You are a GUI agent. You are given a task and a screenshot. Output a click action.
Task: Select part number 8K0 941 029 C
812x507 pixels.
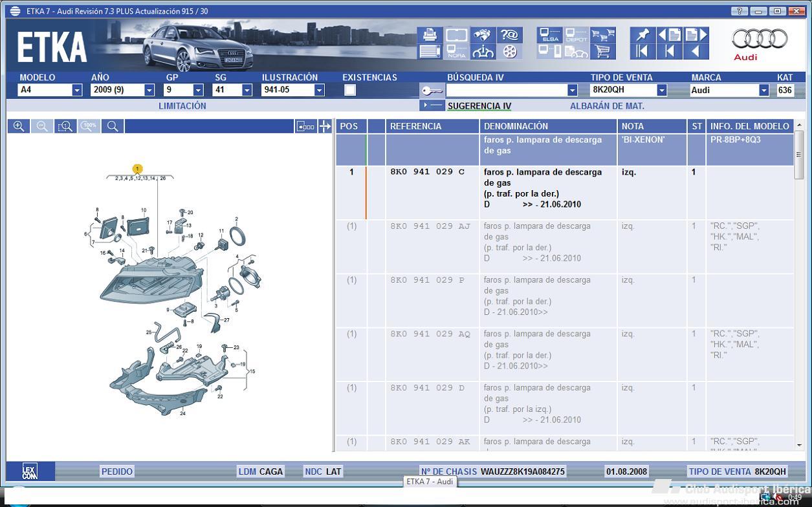point(427,172)
